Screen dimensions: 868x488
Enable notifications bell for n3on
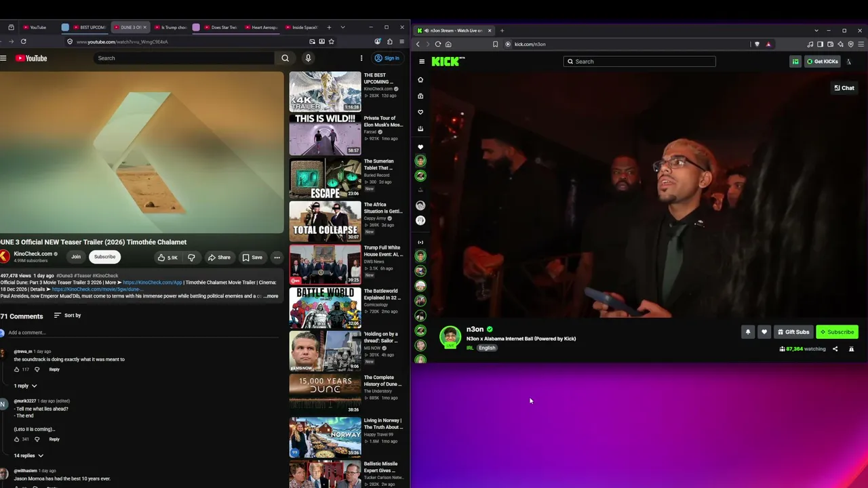[x=748, y=332]
